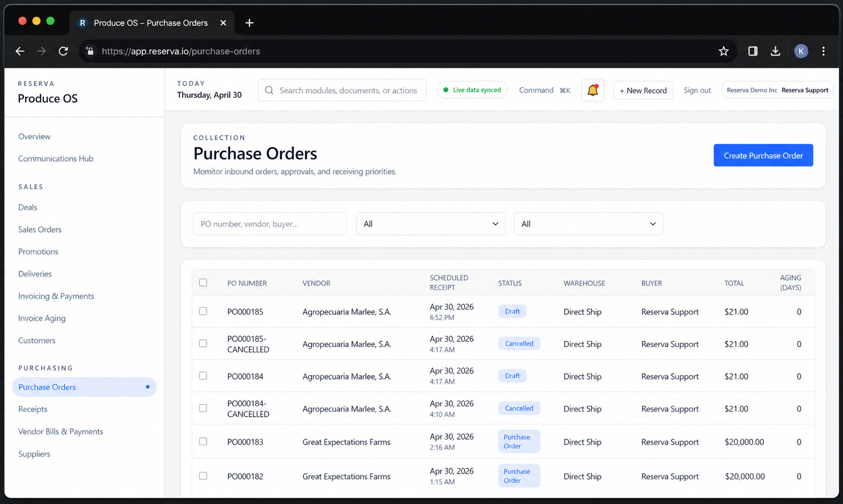Image resolution: width=843 pixels, height=504 pixels.
Task: Check the PO000185 row checkbox
Action: coord(203,311)
